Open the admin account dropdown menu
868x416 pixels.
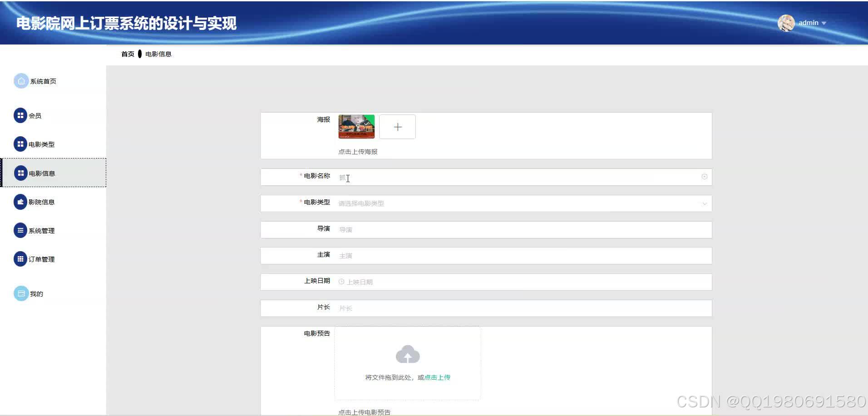point(824,23)
